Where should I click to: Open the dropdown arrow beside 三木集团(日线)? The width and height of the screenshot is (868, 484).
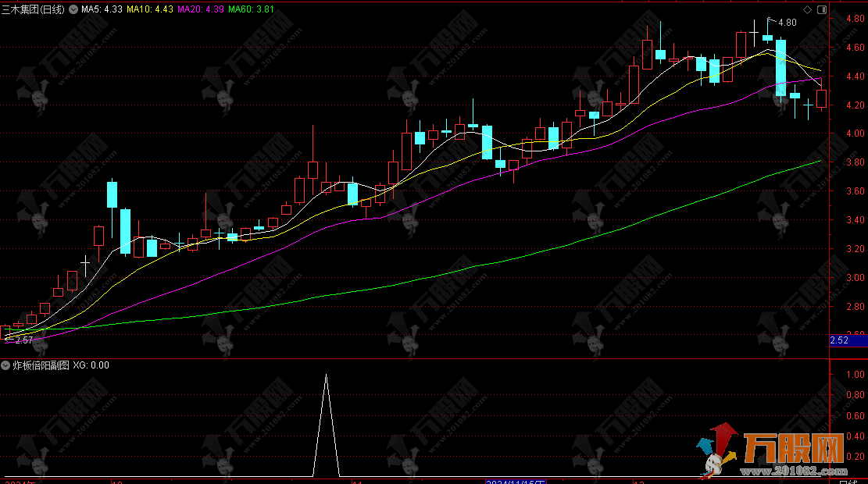tap(73, 9)
